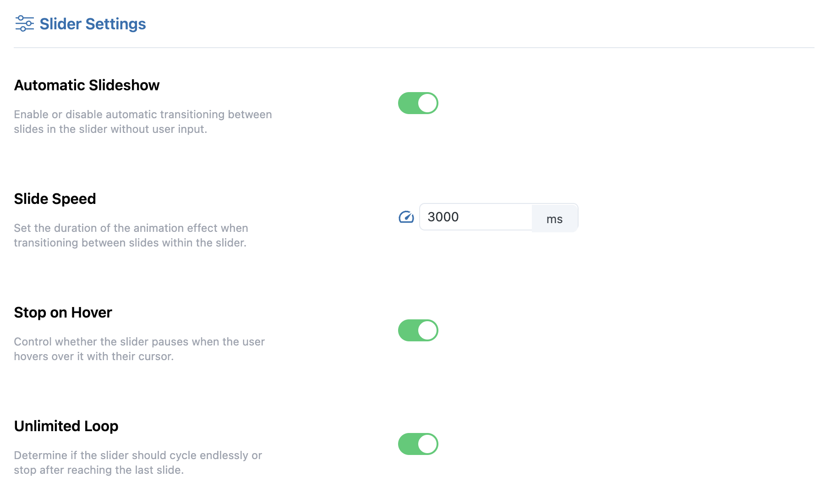Click the Stop on Hover title
820x504 pixels.
(63, 312)
